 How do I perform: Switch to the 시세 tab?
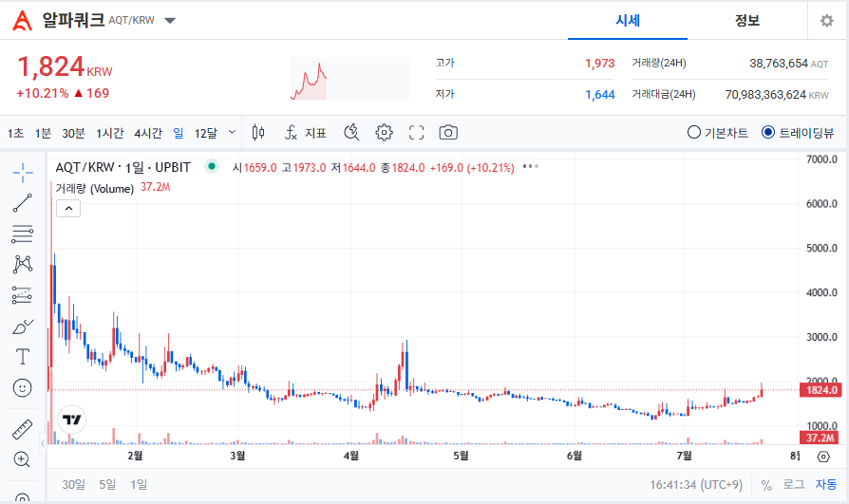click(x=628, y=21)
